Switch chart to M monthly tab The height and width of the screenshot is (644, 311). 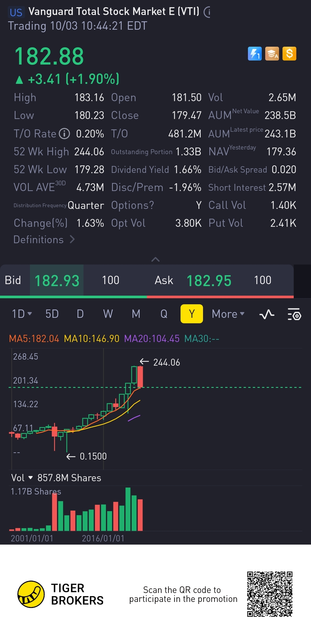point(136,314)
